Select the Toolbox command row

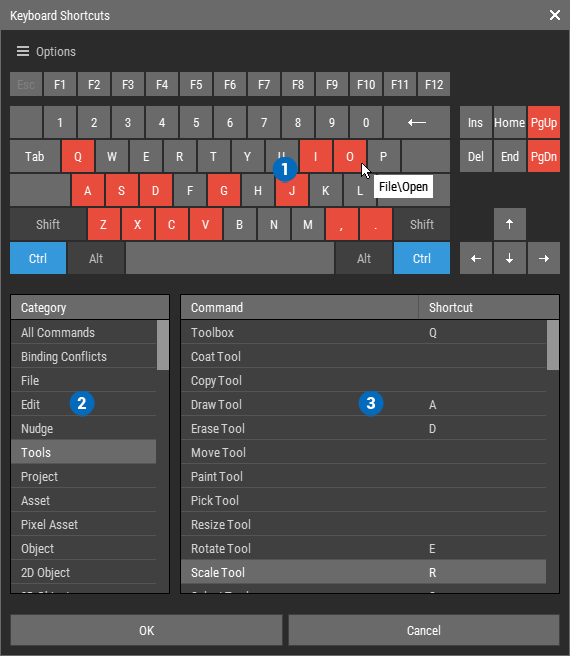pyautogui.click(x=364, y=333)
